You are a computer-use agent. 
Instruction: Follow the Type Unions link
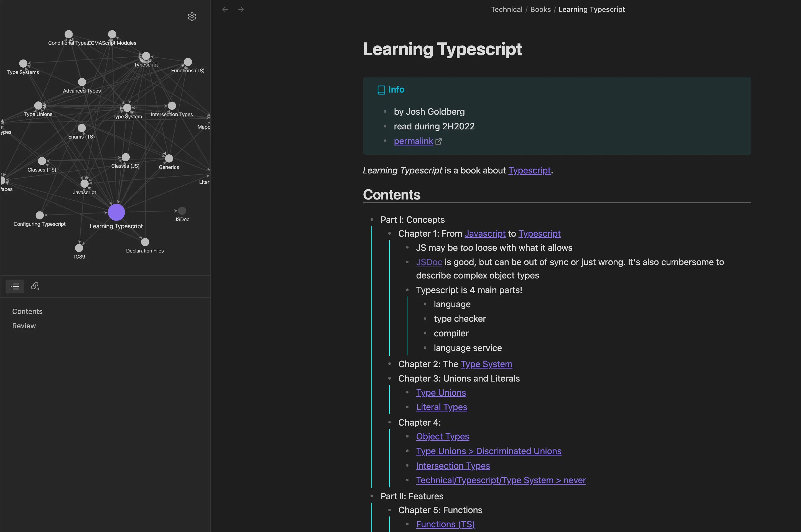(x=441, y=393)
